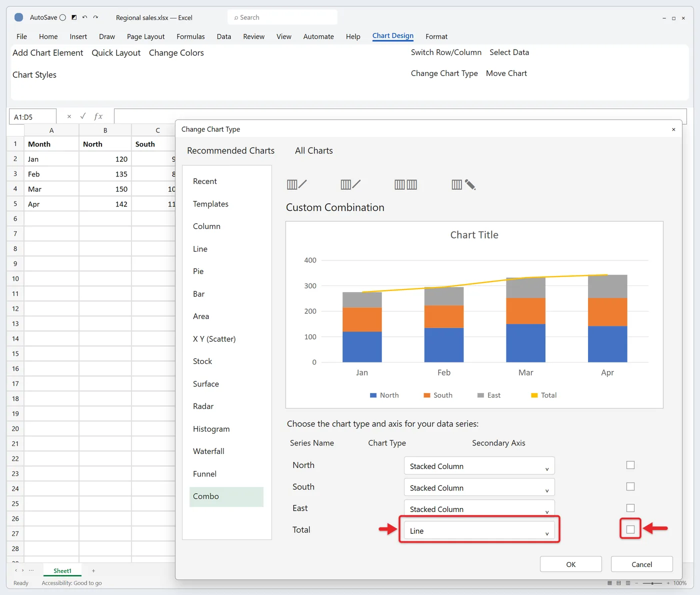Check Secondary Axis for the East series
700x595 pixels.
(x=630, y=508)
